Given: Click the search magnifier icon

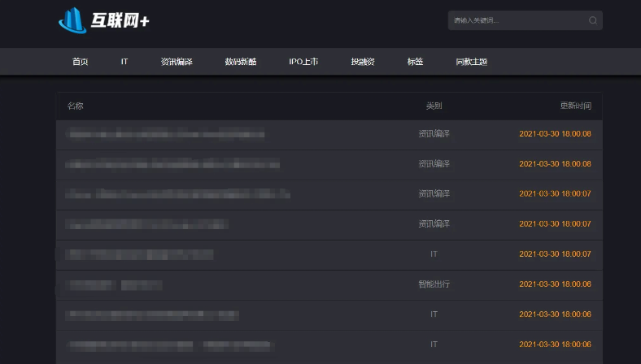Looking at the screenshot, I should click(592, 20).
